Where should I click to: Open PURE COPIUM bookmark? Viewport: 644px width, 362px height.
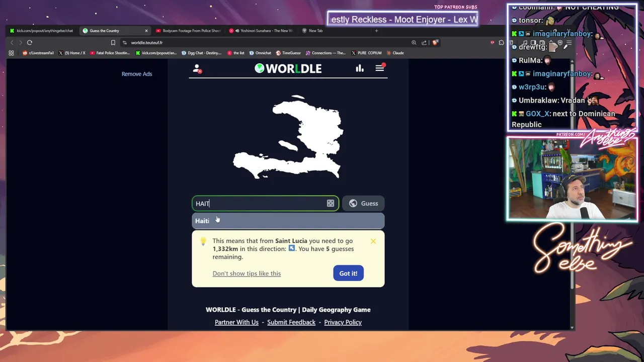tap(366, 53)
